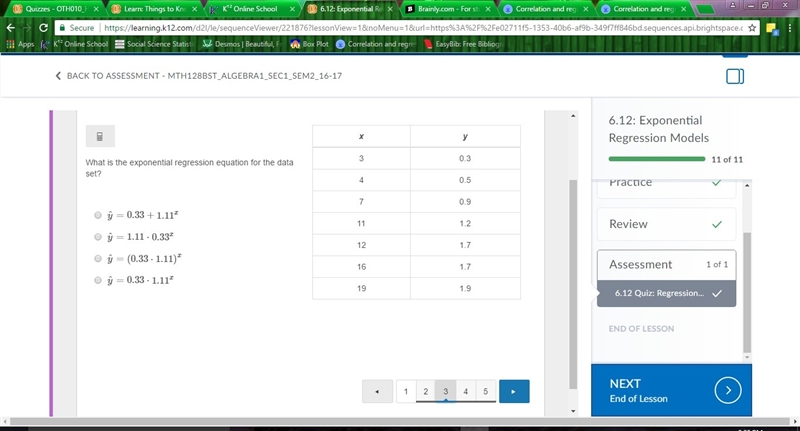
Task: Switch to first Correlation and regression tab
Action: (546, 9)
